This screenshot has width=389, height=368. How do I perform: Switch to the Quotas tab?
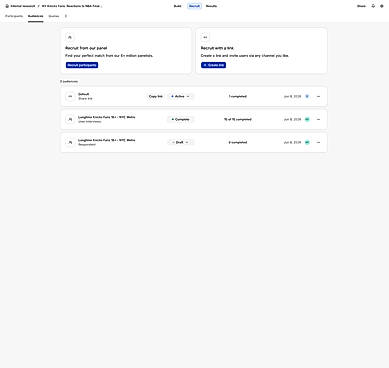[54, 16]
